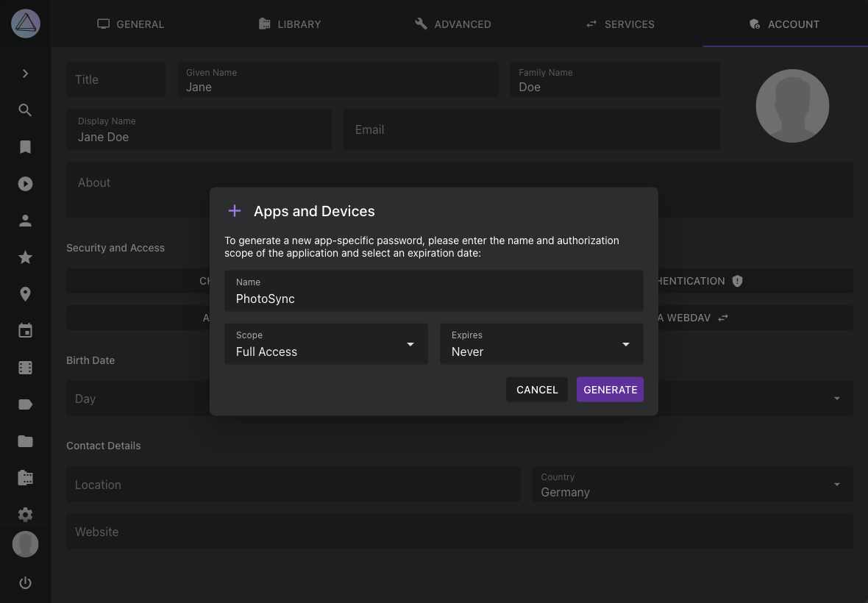Viewport: 868px width, 603px height.
Task: Select the Labels tag icon in sidebar
Action: tap(25, 404)
